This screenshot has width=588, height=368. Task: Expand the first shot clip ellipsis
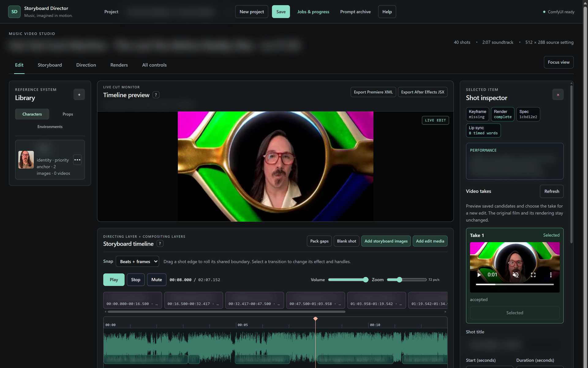pos(156,304)
